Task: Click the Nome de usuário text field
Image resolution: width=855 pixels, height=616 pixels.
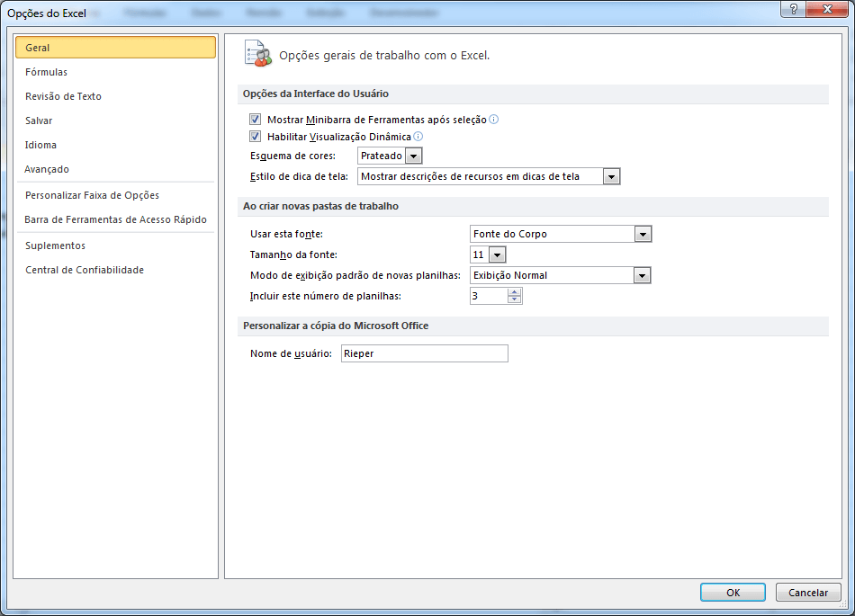Action: tap(424, 353)
